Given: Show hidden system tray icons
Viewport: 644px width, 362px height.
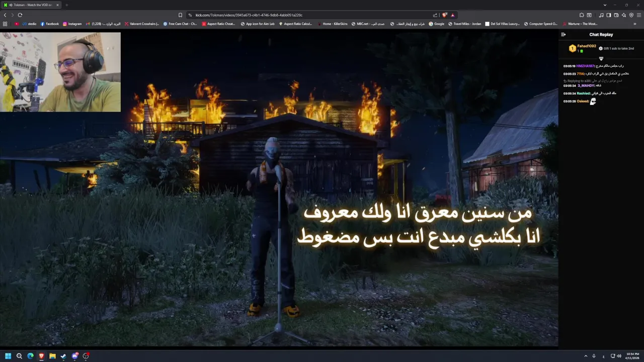Looking at the screenshot, I should tap(586, 356).
